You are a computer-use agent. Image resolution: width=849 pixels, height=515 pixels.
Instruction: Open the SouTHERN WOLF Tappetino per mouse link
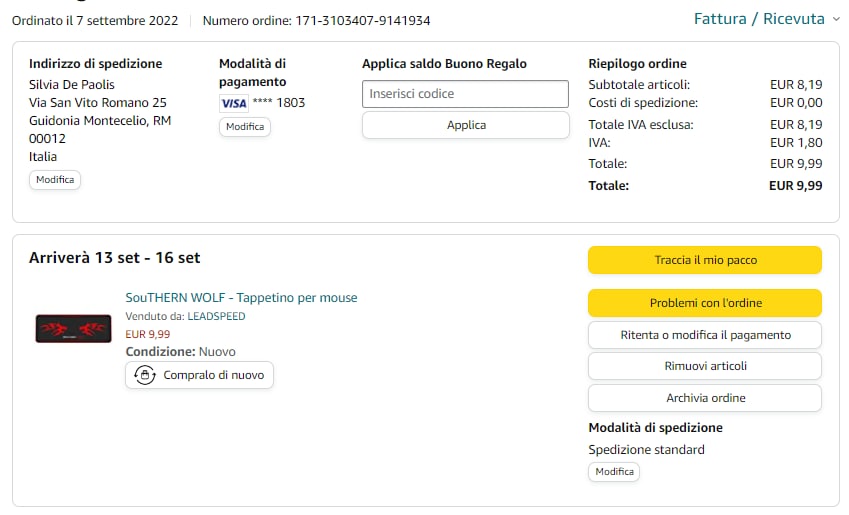[241, 298]
